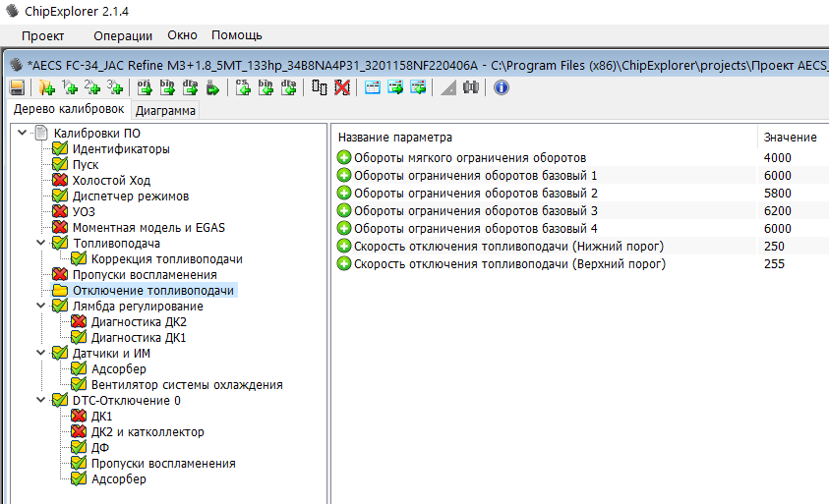Viewport: 829px width, 504px height.
Task: Click the open folder toolbar icon
Action: click(46, 87)
